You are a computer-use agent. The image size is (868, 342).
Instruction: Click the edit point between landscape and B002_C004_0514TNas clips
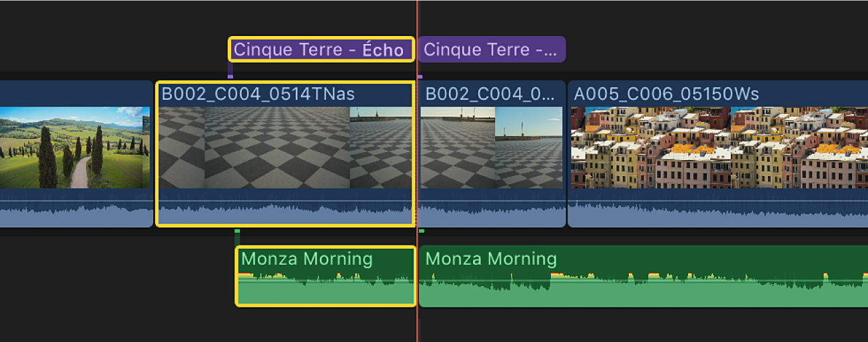(x=155, y=153)
